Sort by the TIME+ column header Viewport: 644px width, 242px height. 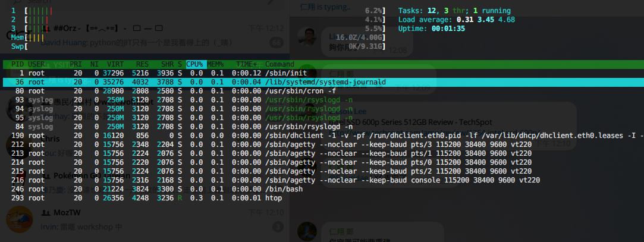click(x=246, y=64)
